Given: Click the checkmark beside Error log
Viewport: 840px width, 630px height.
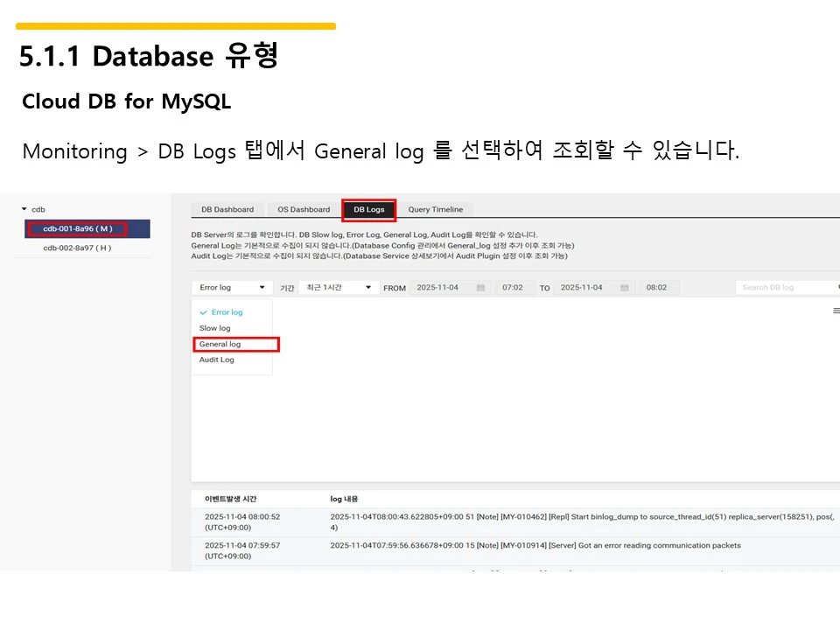Looking at the screenshot, I should click(x=203, y=311).
